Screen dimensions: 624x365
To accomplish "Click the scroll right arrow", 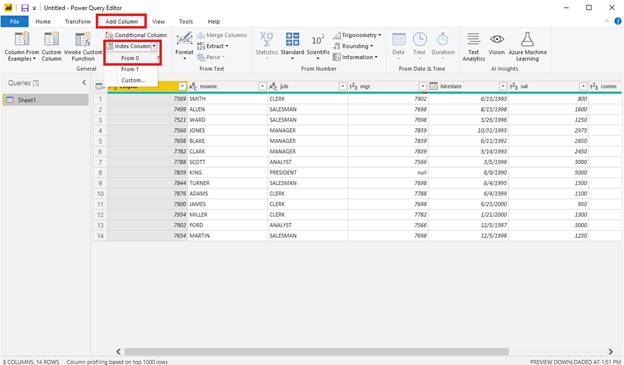I will click(x=610, y=351).
